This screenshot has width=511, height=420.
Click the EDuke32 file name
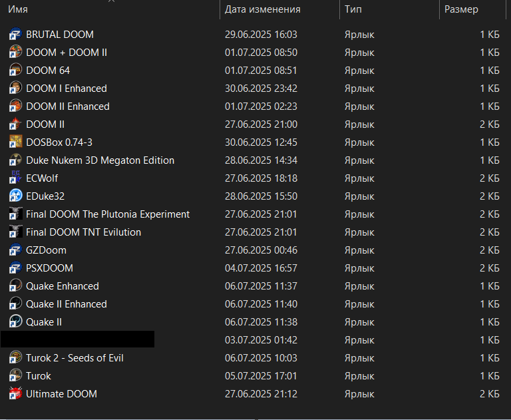click(45, 196)
